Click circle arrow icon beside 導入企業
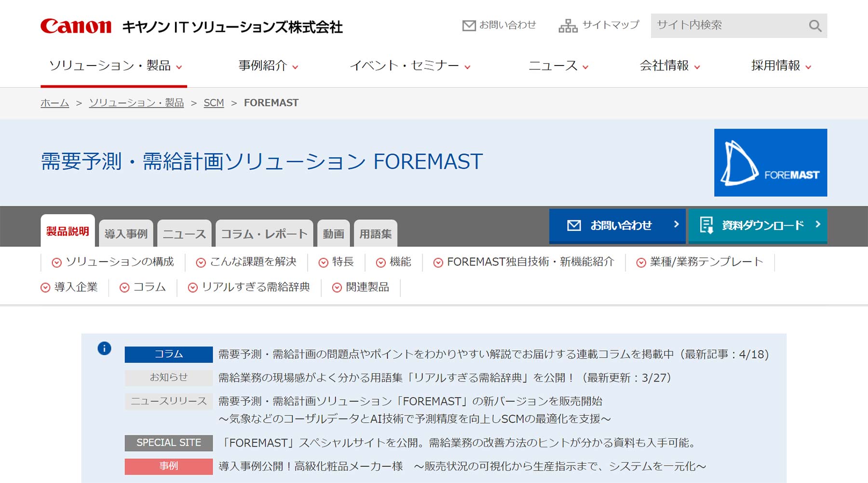This screenshot has width=868, height=483. [x=45, y=287]
